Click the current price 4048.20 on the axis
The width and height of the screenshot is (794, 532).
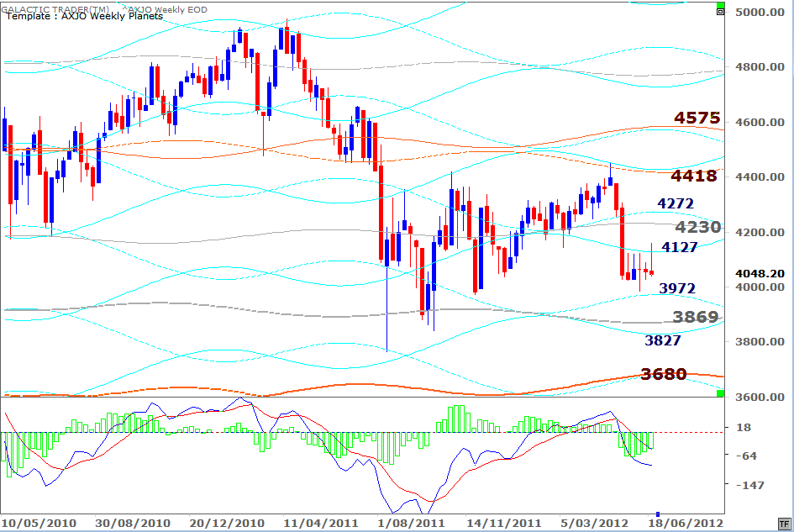click(x=760, y=274)
